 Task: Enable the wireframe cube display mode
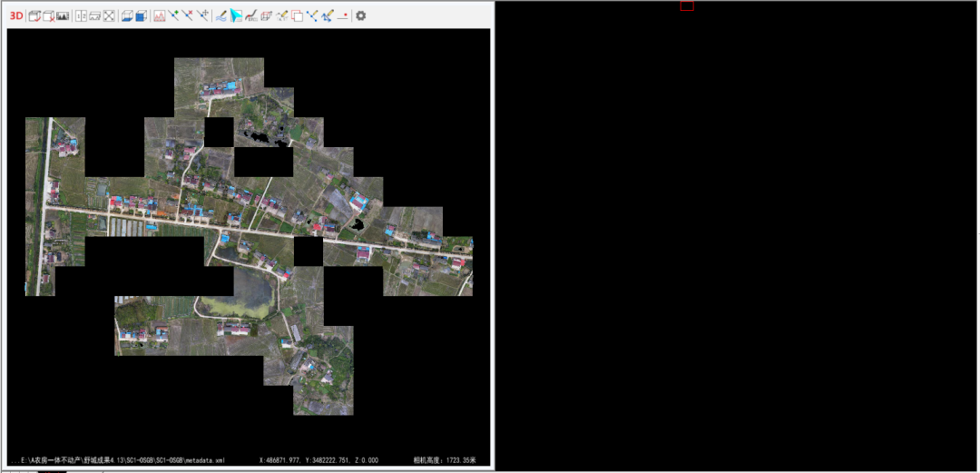127,15
